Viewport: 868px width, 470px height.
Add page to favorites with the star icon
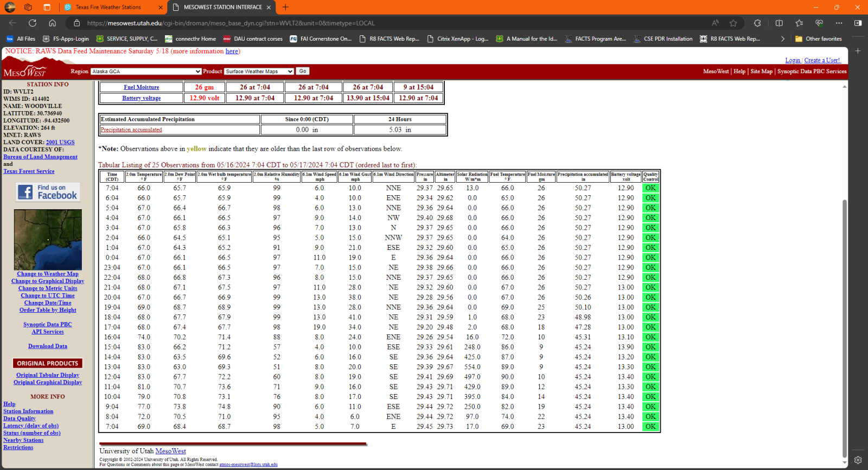[x=733, y=23]
